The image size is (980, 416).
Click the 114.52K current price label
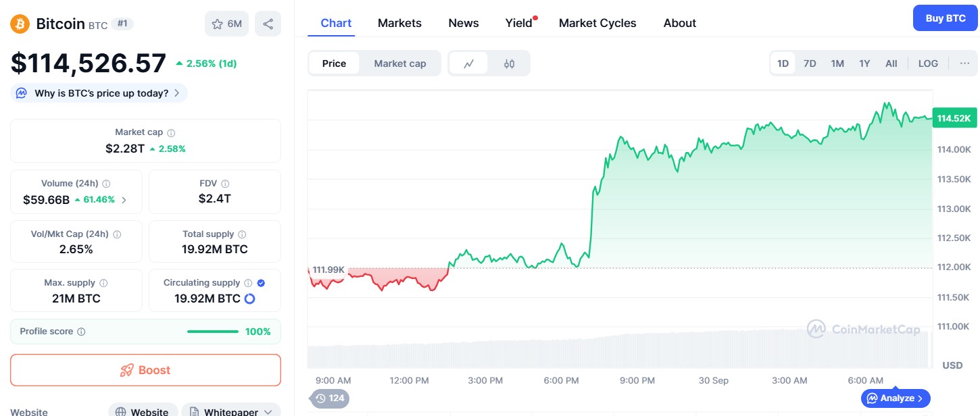954,118
